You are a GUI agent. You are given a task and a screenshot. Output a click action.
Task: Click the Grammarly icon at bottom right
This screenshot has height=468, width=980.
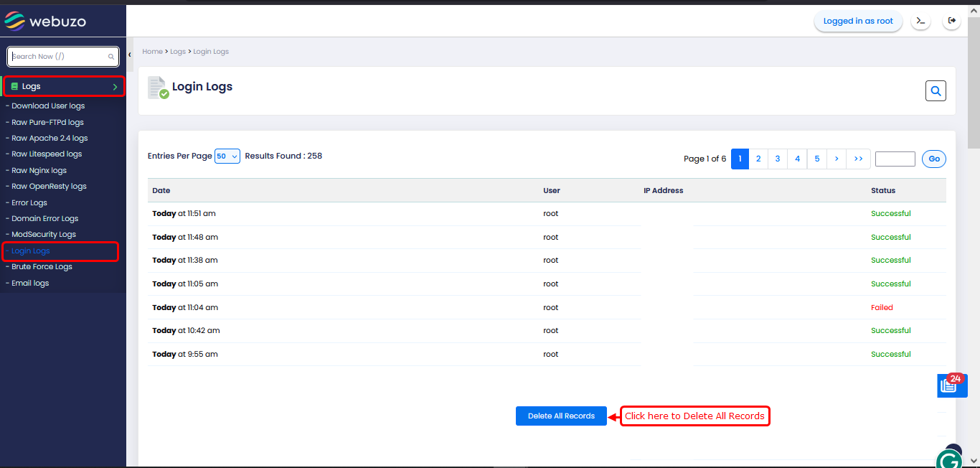click(949, 459)
